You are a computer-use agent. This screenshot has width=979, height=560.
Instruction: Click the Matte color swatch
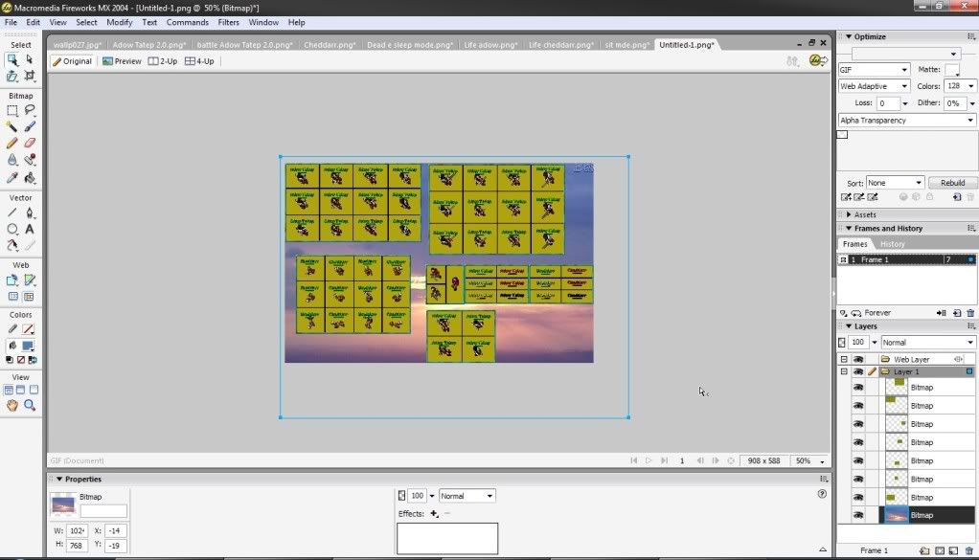pos(951,70)
